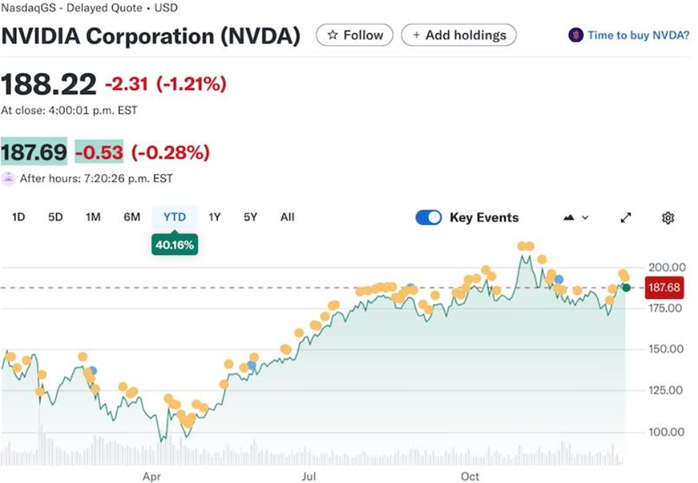Screen dimensions: 698x483
Task: Click the after hours moon icon
Action: click(x=9, y=179)
